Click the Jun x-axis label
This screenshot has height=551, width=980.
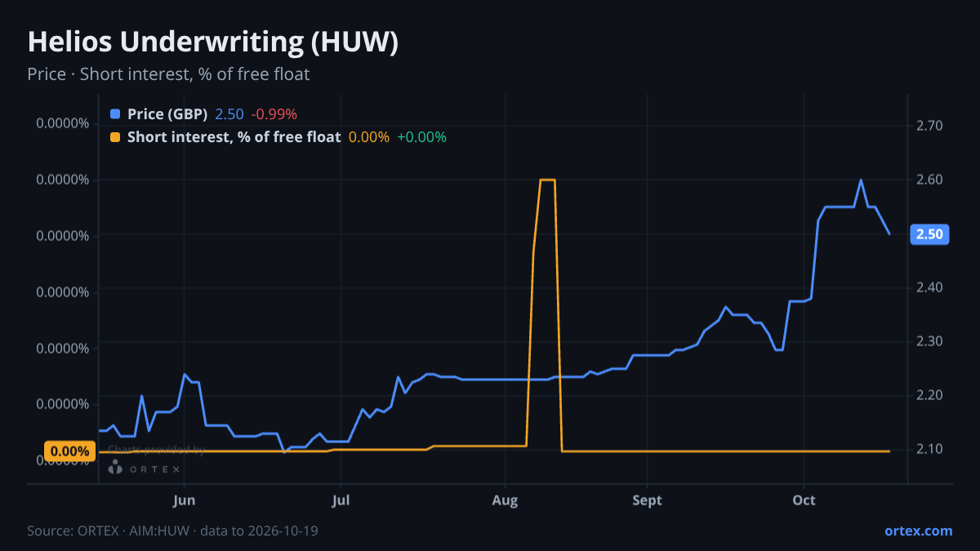pos(185,500)
